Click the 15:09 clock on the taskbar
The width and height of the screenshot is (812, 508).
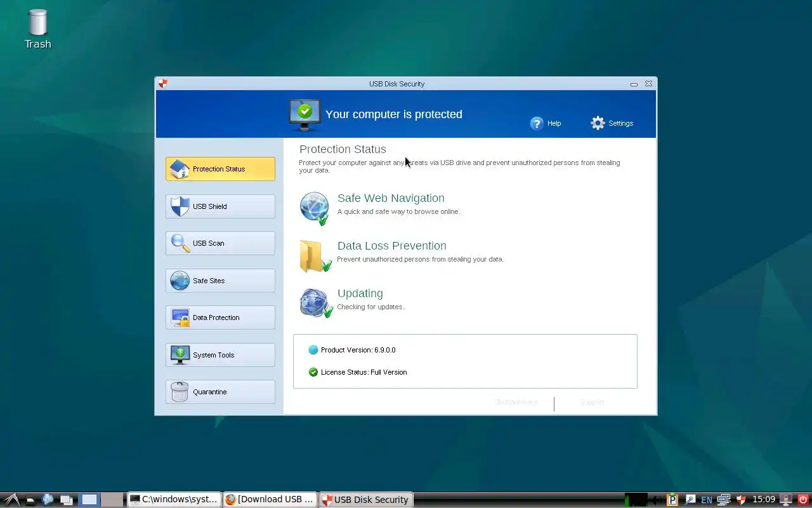(764, 500)
